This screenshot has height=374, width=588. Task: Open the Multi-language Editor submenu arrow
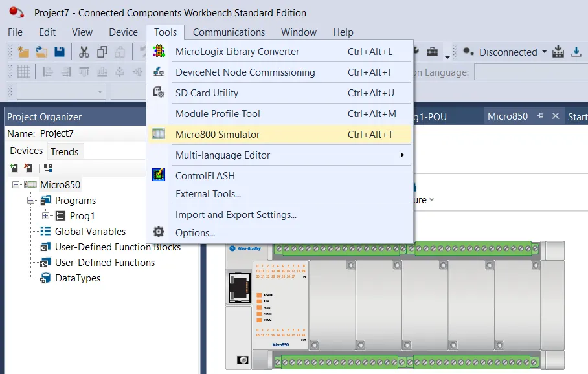pos(402,155)
